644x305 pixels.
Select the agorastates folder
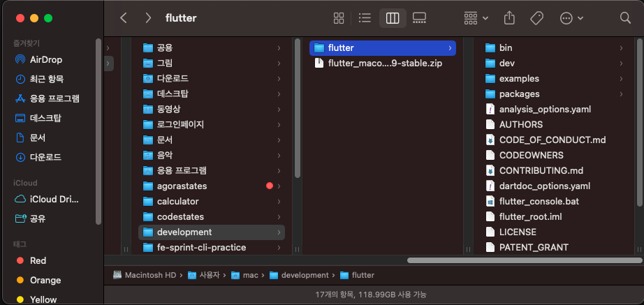coord(212,186)
